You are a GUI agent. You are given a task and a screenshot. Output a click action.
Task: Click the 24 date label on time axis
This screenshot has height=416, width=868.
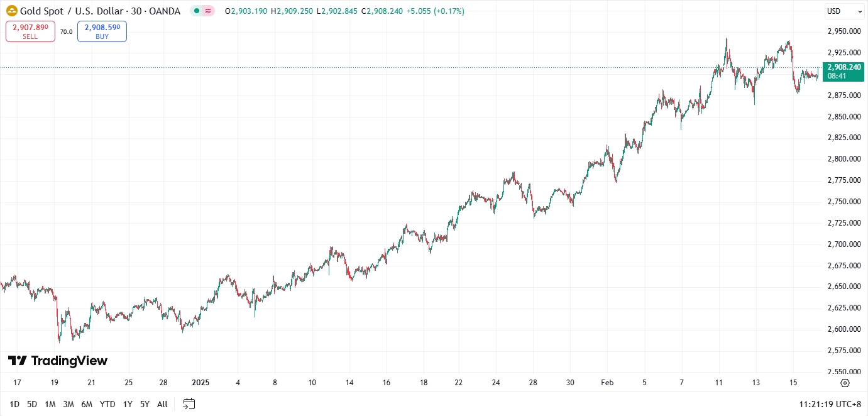pos(496,382)
